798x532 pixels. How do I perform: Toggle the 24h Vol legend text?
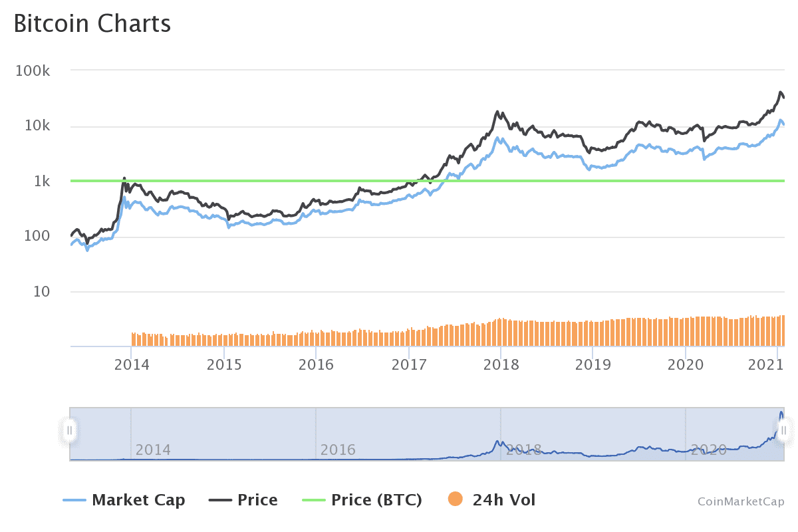503,500
